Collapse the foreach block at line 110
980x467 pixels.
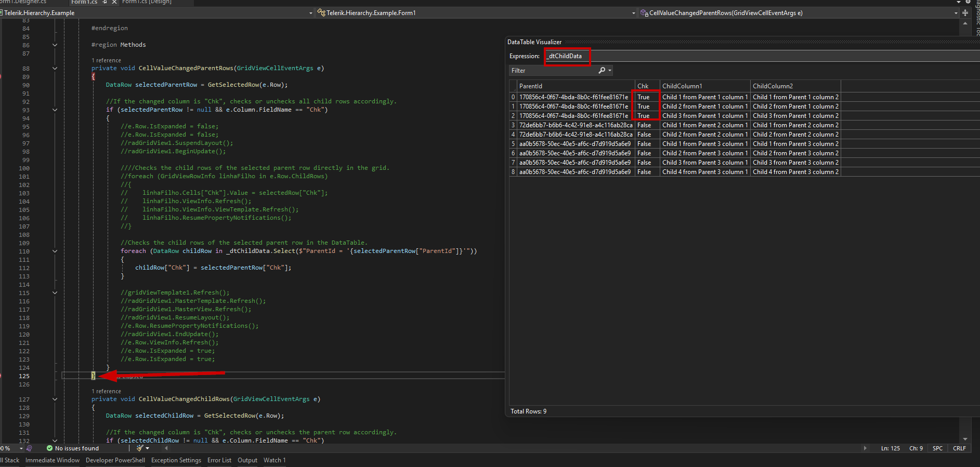pos(55,251)
